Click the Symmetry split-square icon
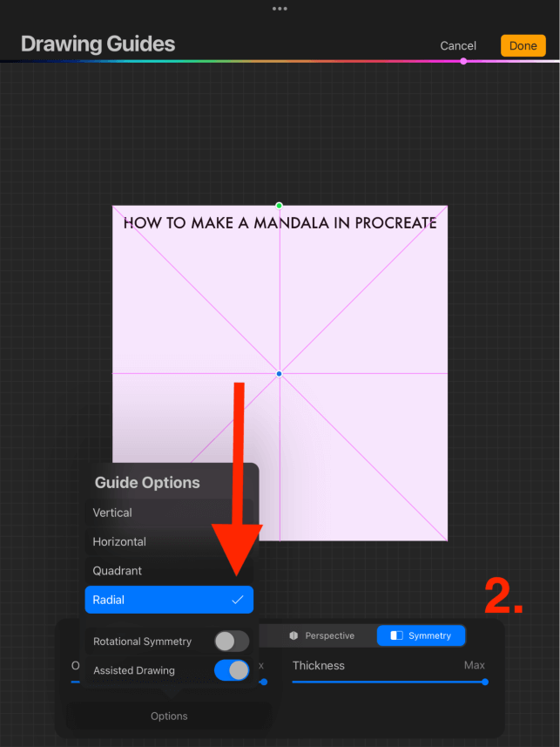 pos(396,635)
